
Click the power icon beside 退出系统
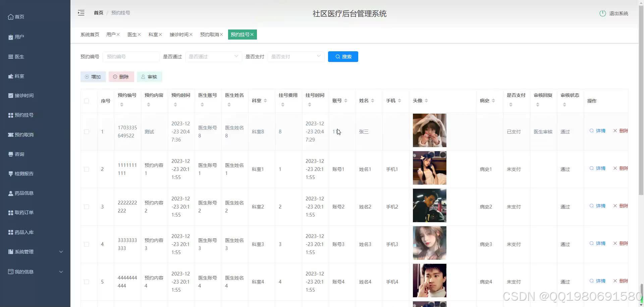click(603, 13)
